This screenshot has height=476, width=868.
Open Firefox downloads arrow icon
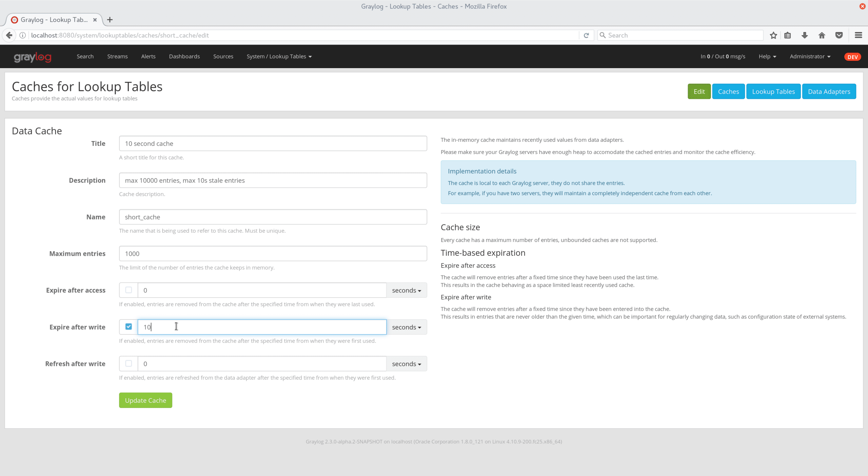805,35
